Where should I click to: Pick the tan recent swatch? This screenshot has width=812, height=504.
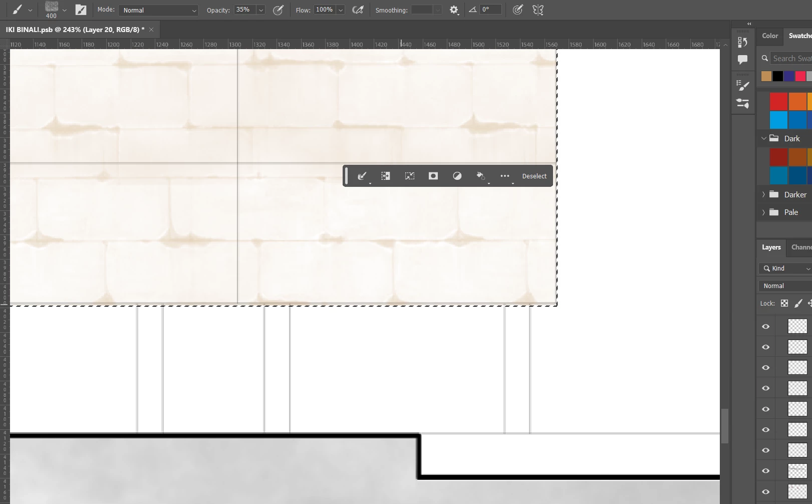coord(766,76)
